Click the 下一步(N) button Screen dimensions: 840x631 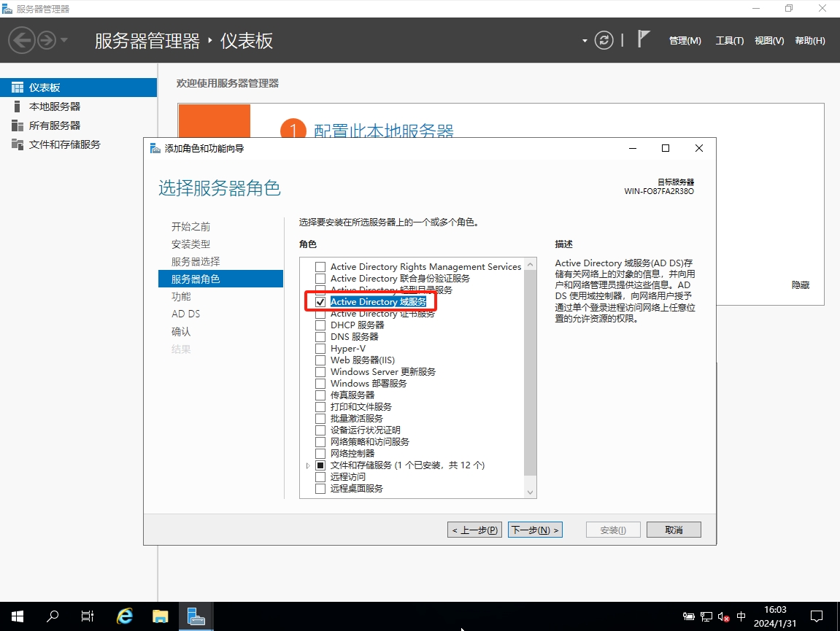click(x=535, y=530)
